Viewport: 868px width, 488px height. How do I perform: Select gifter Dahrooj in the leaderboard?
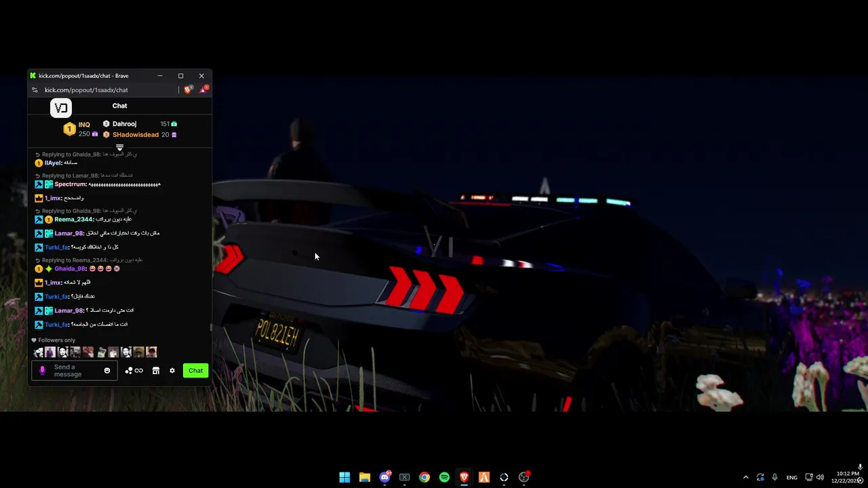click(x=124, y=124)
